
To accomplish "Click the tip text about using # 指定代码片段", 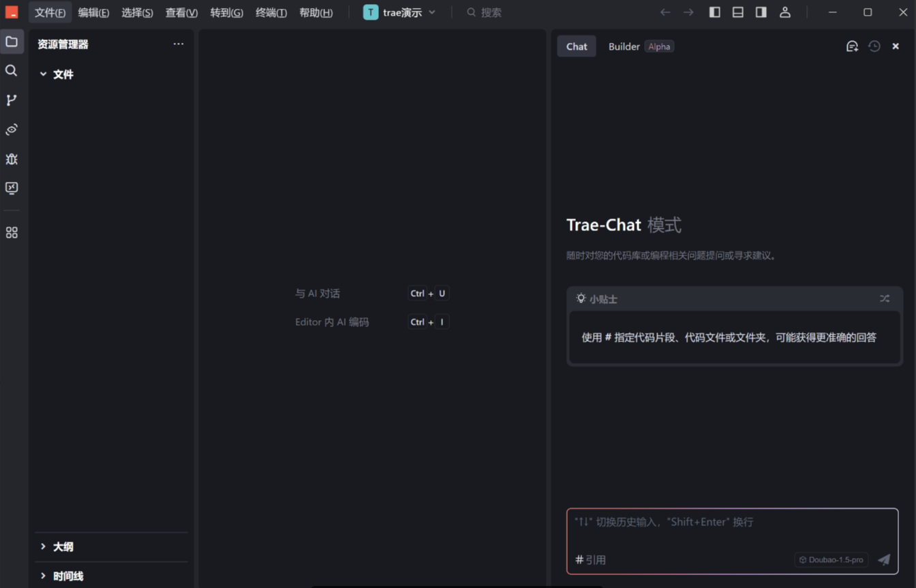I will click(x=729, y=337).
